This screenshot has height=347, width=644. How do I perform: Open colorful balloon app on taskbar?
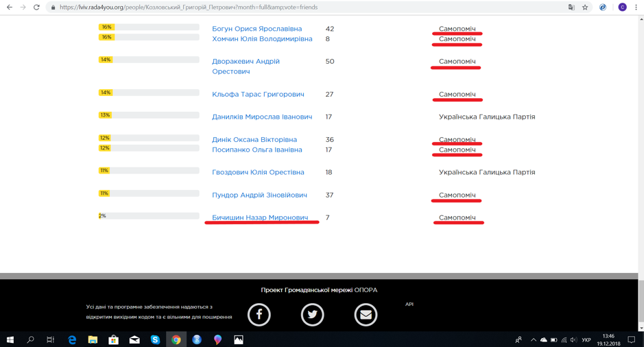217,339
